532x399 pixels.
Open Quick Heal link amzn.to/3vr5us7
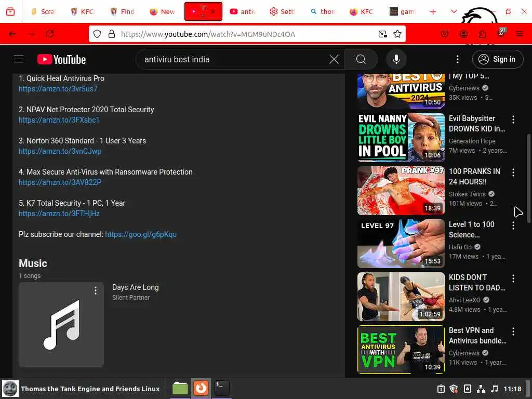58,89
